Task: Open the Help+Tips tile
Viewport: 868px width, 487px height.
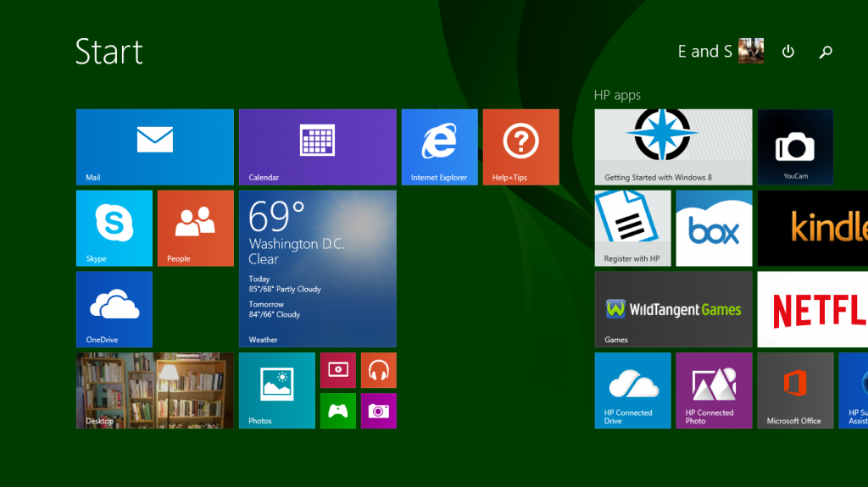Action: [520, 147]
